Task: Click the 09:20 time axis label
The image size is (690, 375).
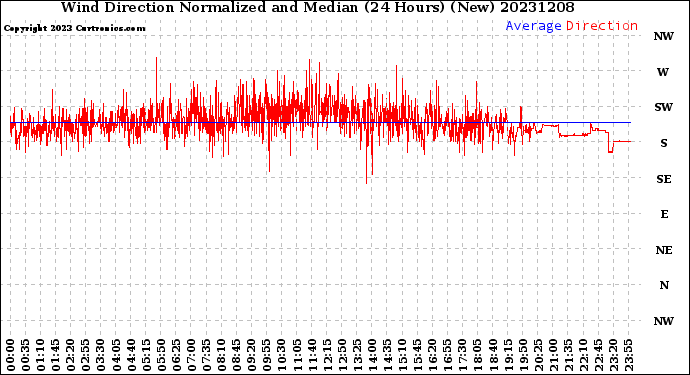Action: pos(252,355)
